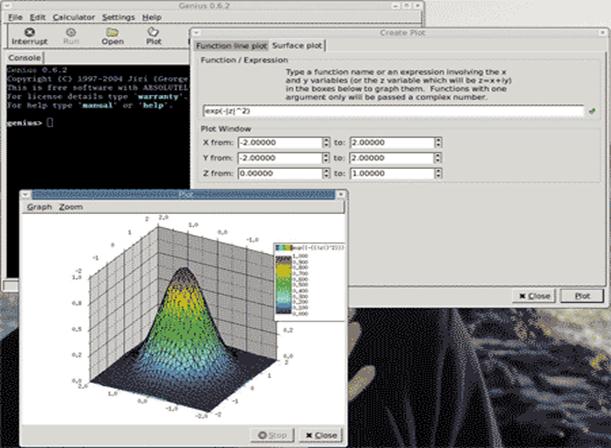Open the File menu
611x448 pixels.
[15, 17]
